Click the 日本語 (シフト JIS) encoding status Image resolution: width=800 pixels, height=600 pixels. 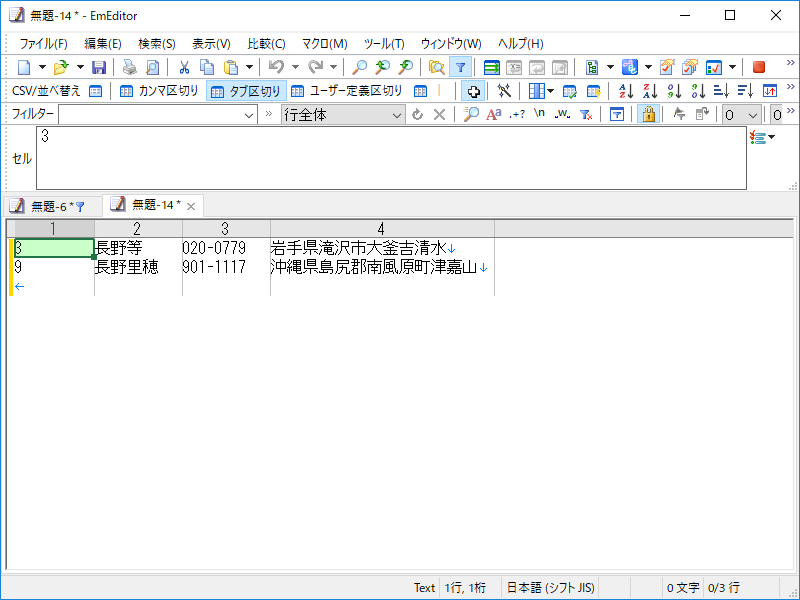click(x=551, y=588)
